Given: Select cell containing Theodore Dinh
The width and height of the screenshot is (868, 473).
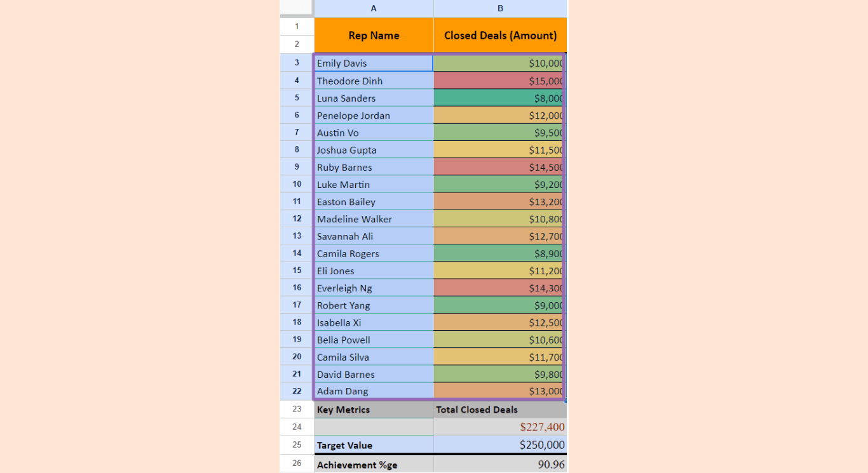Looking at the screenshot, I should [x=374, y=81].
